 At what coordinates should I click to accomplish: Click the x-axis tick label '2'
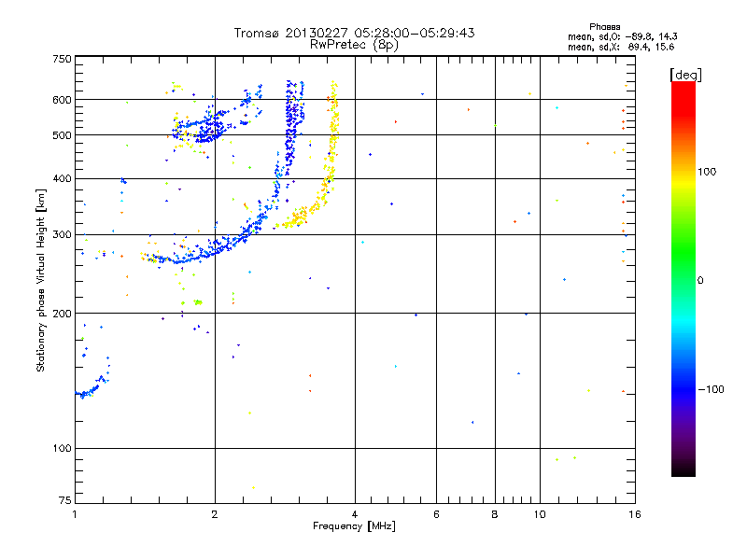tap(215, 514)
